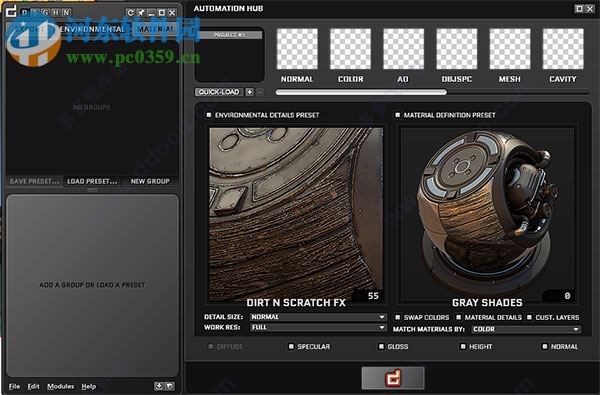
Task: Open the Help menu
Action: (x=89, y=387)
